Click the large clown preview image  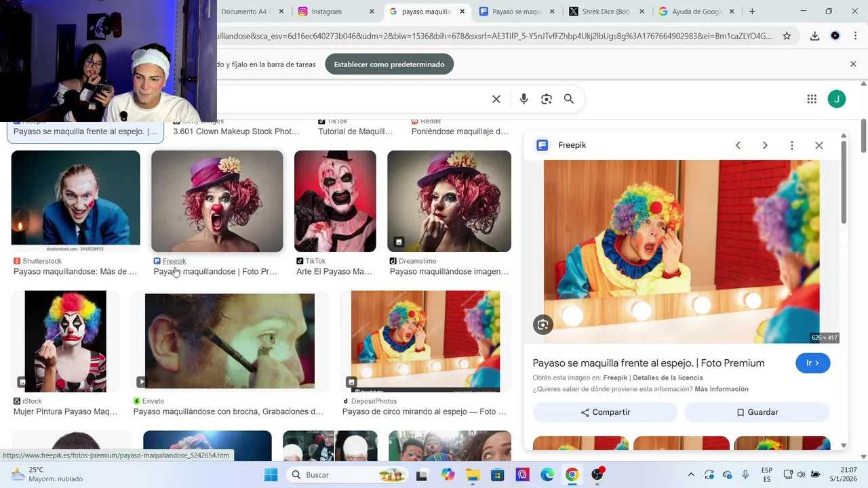(682, 251)
